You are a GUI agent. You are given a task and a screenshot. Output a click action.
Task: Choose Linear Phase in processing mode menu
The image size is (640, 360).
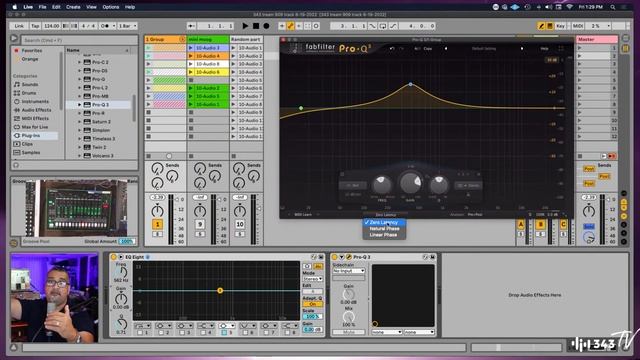tap(384, 235)
